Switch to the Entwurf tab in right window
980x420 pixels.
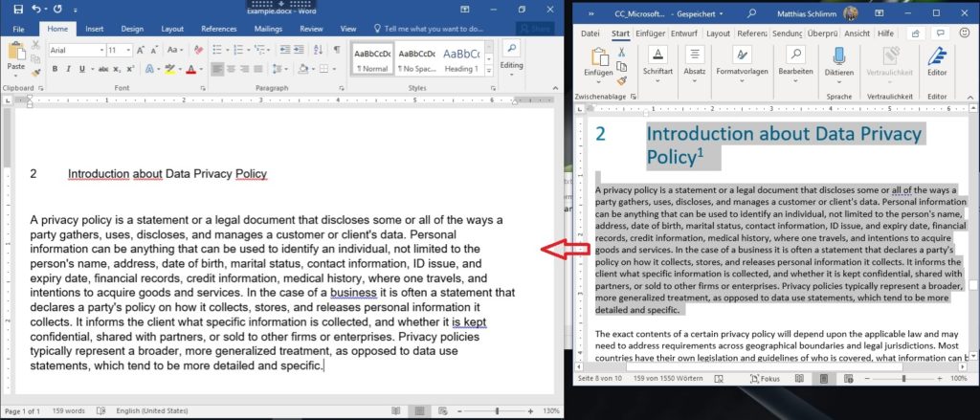(684, 33)
